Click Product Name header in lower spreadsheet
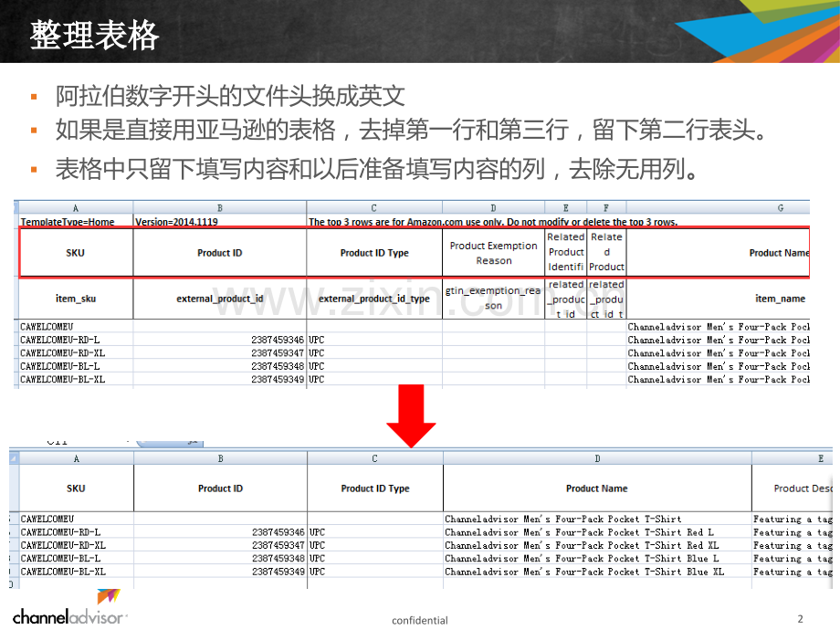 tap(597, 488)
